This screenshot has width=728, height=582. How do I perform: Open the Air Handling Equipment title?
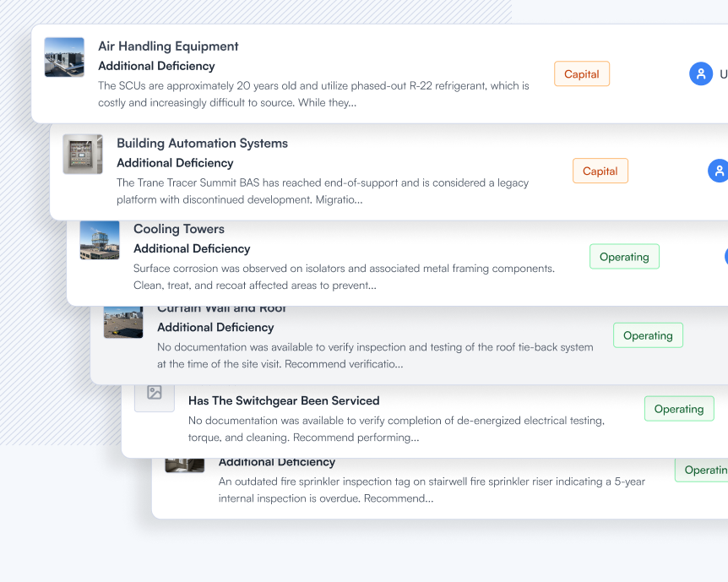coord(168,46)
